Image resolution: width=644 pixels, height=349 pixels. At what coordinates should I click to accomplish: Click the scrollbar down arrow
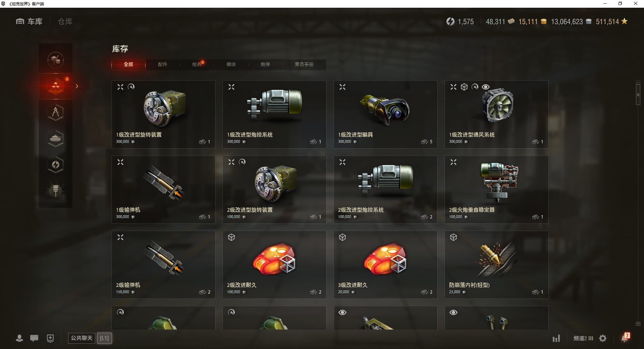tap(638, 324)
